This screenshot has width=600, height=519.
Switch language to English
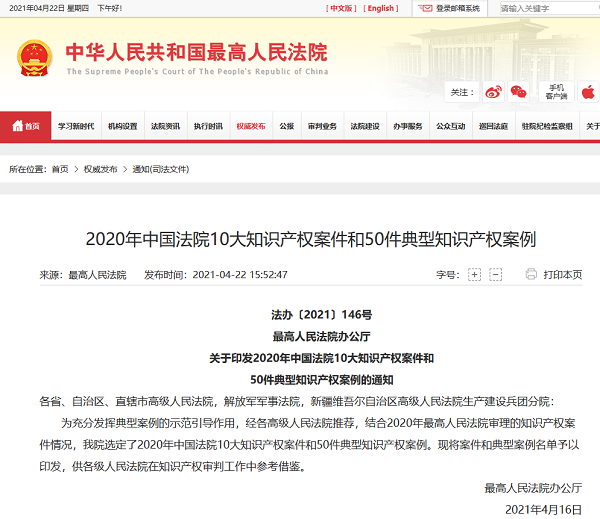[380, 8]
